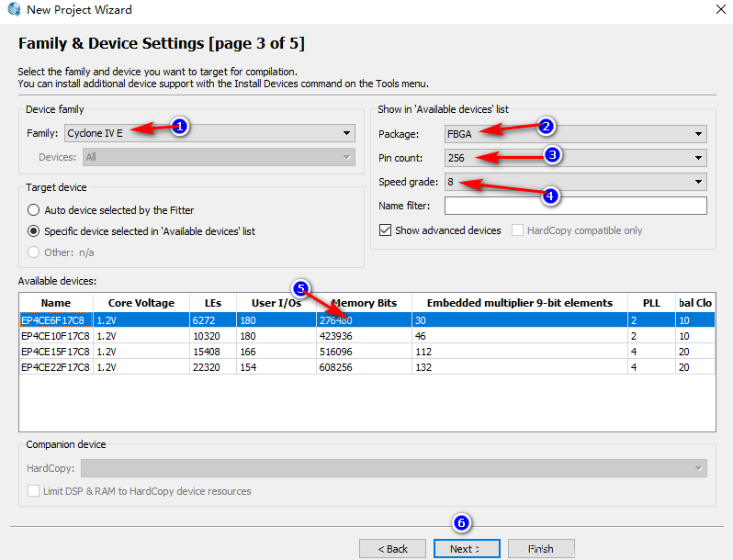Screen dimensions: 733x560
Task: Choose Specific device selected in list option
Action: tap(35, 231)
